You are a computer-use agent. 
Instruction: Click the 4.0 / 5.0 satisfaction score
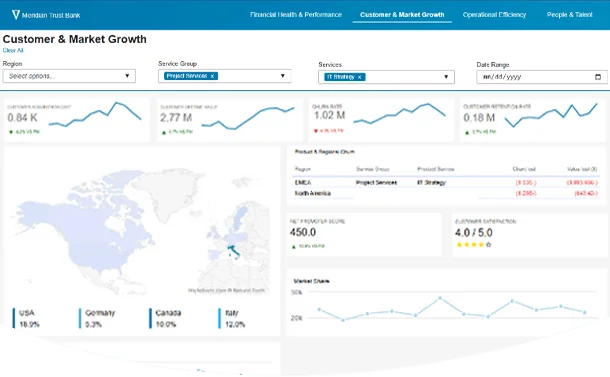click(473, 233)
